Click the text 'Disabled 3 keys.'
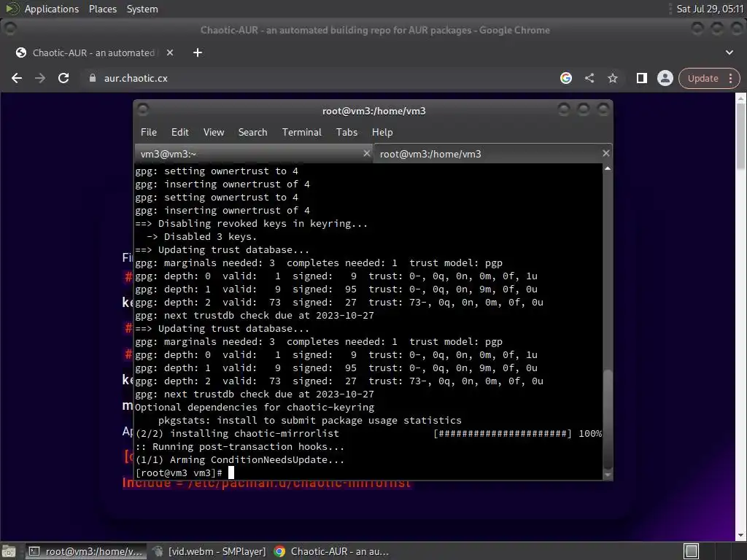 coord(210,237)
